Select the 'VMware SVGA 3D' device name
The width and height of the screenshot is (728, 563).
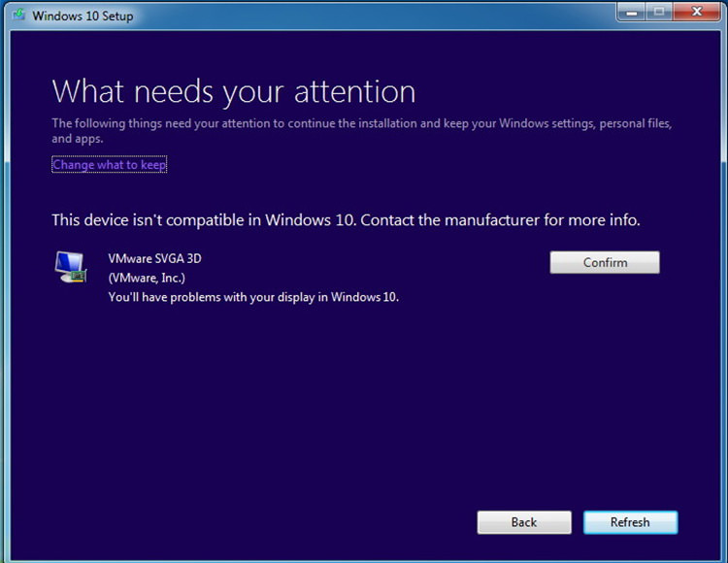154,260
